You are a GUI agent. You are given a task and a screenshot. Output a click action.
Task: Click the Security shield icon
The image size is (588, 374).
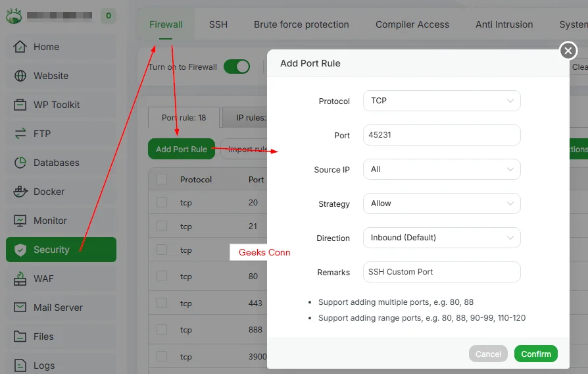pyautogui.click(x=20, y=250)
